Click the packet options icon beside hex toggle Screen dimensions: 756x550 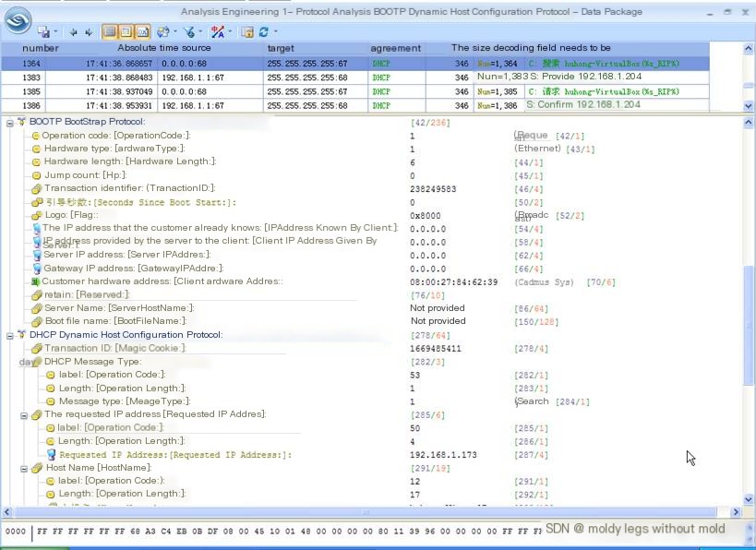click(x=163, y=31)
